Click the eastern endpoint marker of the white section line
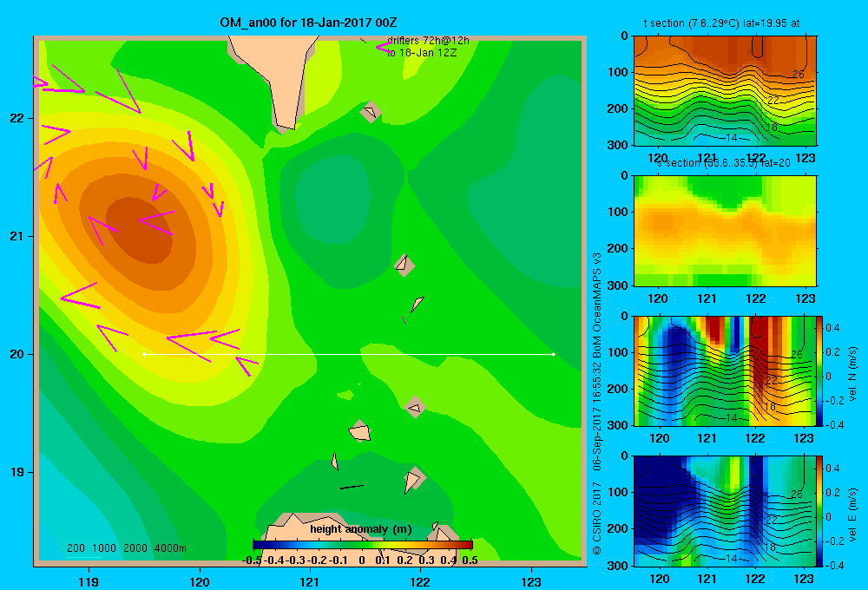This screenshot has height=590, width=868. pos(553,354)
